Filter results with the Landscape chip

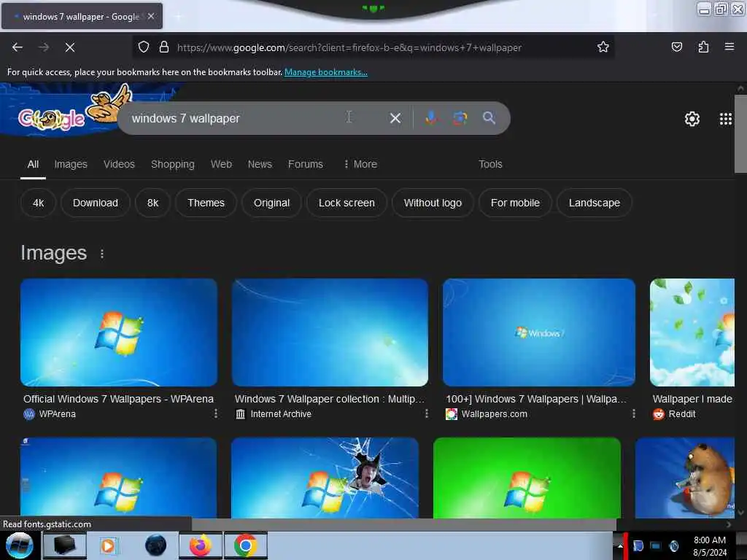coord(594,203)
